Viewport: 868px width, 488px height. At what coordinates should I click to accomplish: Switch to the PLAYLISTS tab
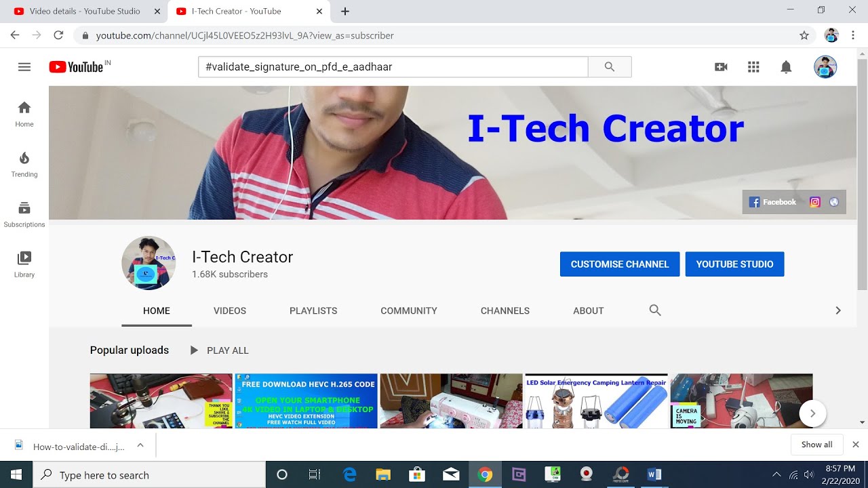313,310
